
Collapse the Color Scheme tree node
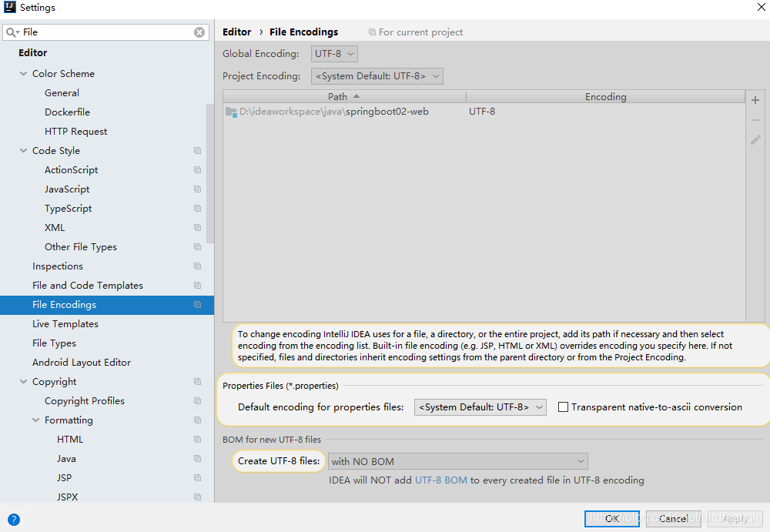(x=23, y=74)
